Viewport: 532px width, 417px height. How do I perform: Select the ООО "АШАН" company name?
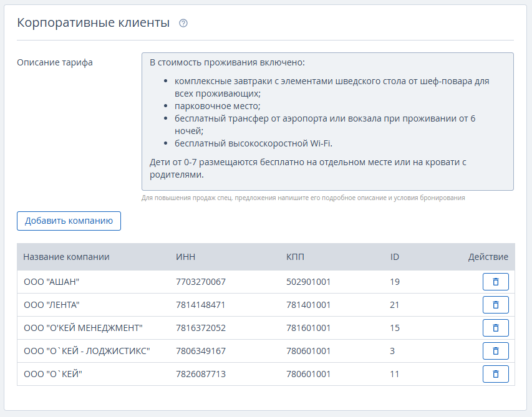(x=51, y=282)
